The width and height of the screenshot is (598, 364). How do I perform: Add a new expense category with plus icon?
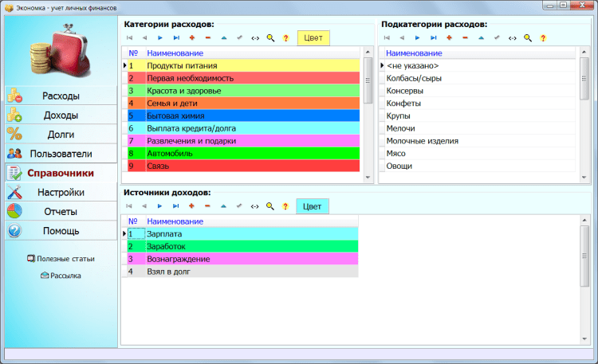tap(192, 37)
